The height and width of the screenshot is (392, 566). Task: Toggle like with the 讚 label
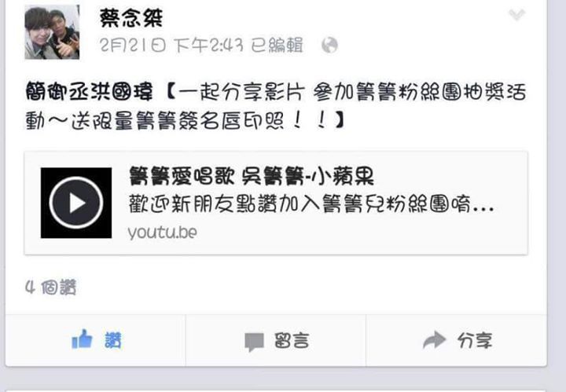coord(113,340)
